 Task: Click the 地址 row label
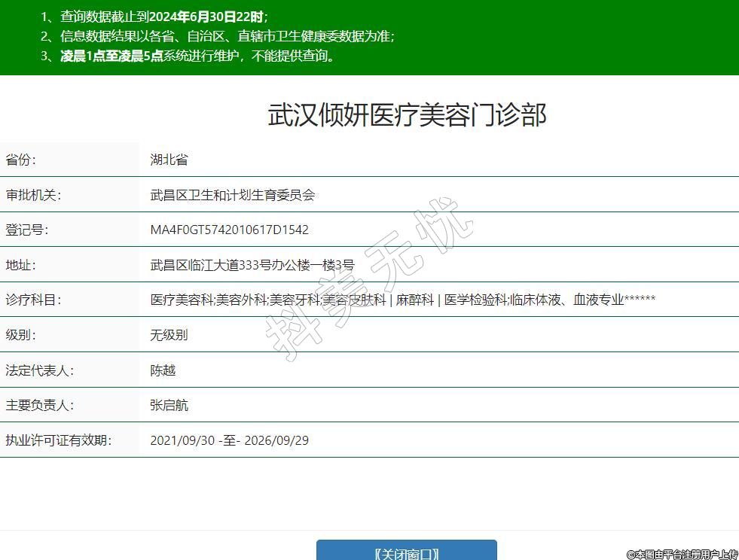(x=21, y=265)
